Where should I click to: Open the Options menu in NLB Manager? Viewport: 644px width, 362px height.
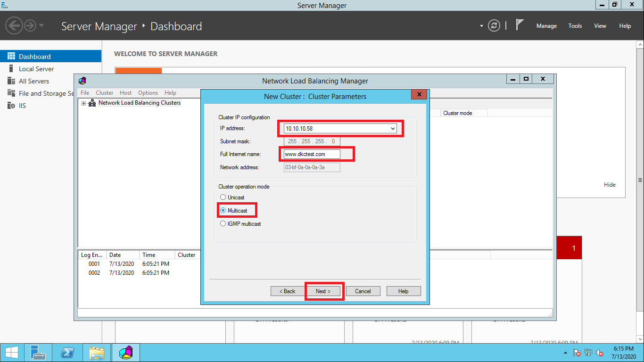pyautogui.click(x=148, y=93)
